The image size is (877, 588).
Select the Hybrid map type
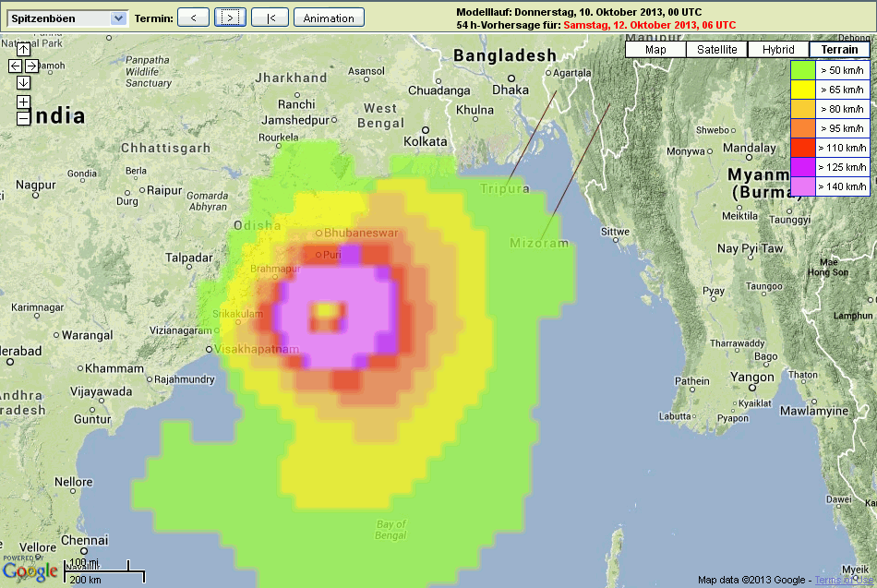pyautogui.click(x=777, y=50)
